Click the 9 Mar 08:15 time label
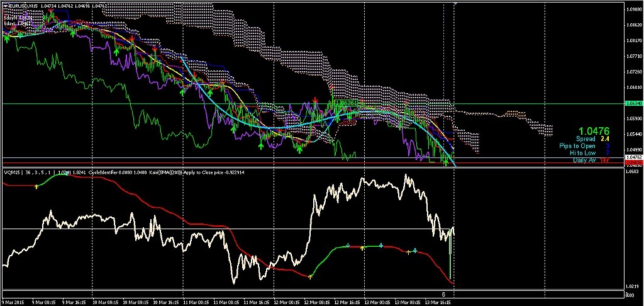Screen dimensions: 644x306 [45, 302]
